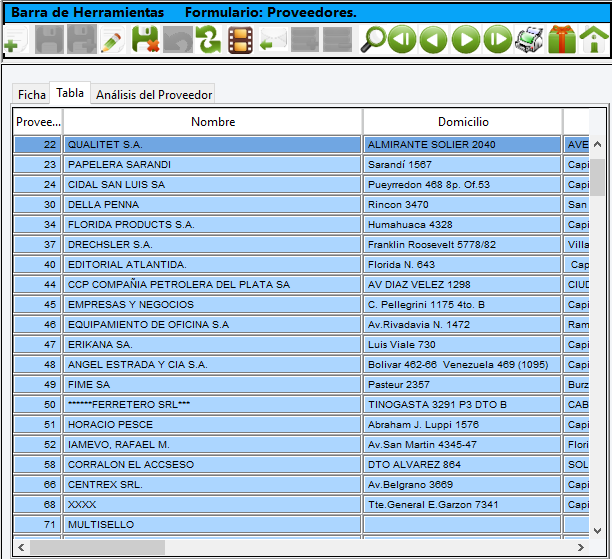Image resolution: width=612 pixels, height=559 pixels.
Task: Click CCP COMPAÑIA PETROLERA DEL PLATA SA
Action: (x=212, y=284)
